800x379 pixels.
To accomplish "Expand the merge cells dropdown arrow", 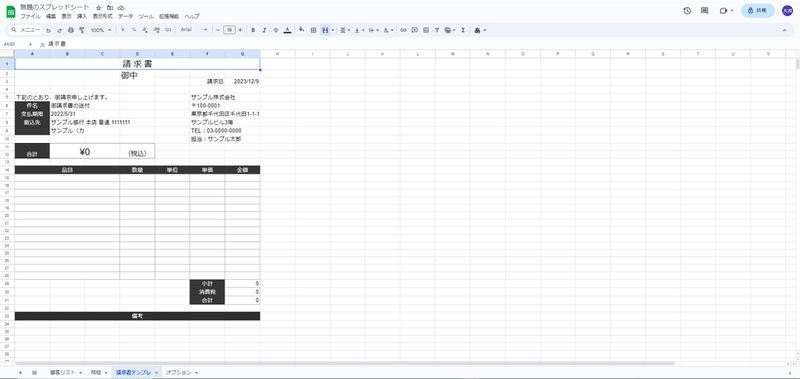I will (333, 30).
